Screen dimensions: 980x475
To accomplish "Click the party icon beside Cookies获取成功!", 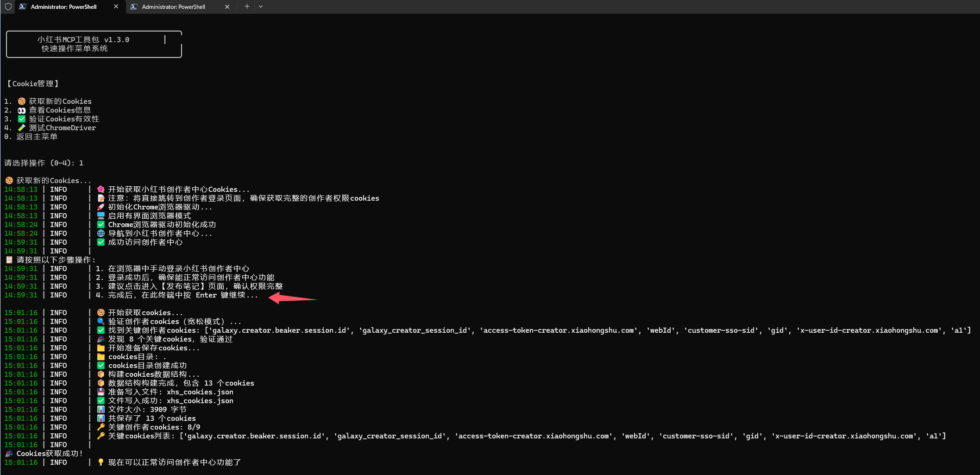I will [x=9, y=453].
